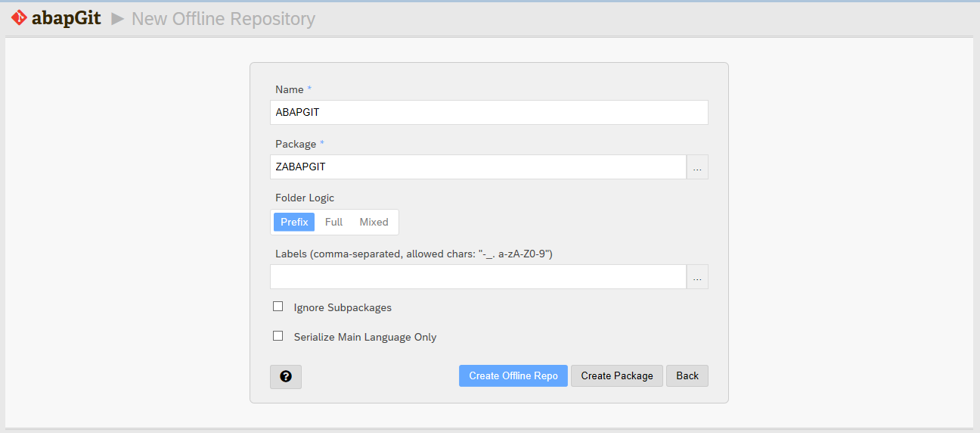Image resolution: width=980 pixels, height=433 pixels.
Task: Click the New Offline Repository heading
Action: [223, 19]
